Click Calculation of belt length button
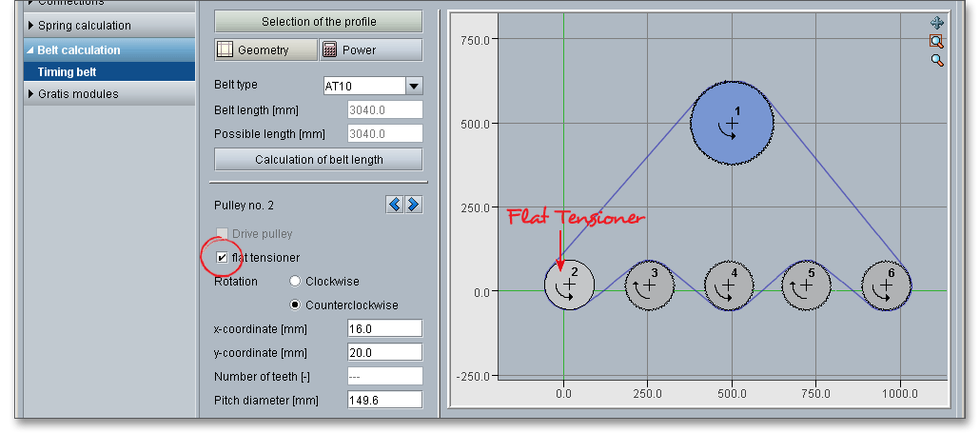 [319, 160]
